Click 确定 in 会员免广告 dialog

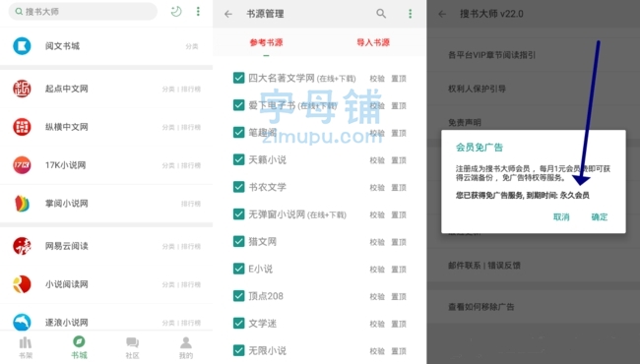click(x=600, y=217)
